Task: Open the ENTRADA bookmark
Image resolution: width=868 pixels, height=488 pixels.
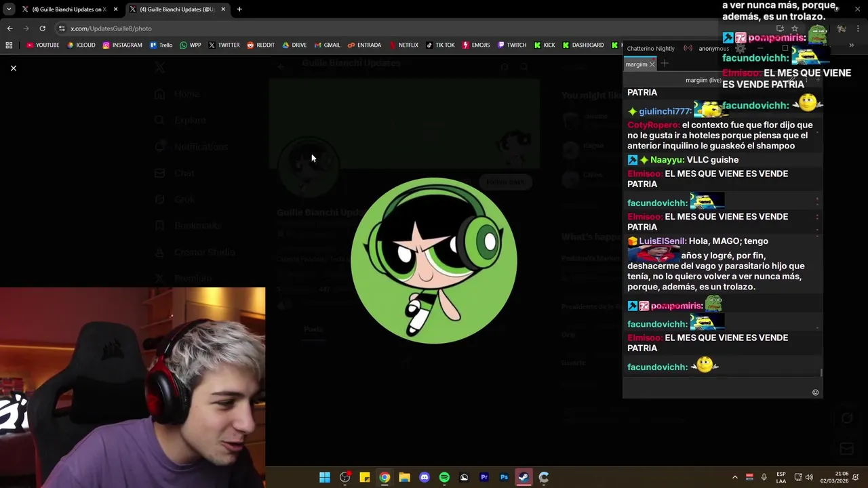Action: pos(364,45)
